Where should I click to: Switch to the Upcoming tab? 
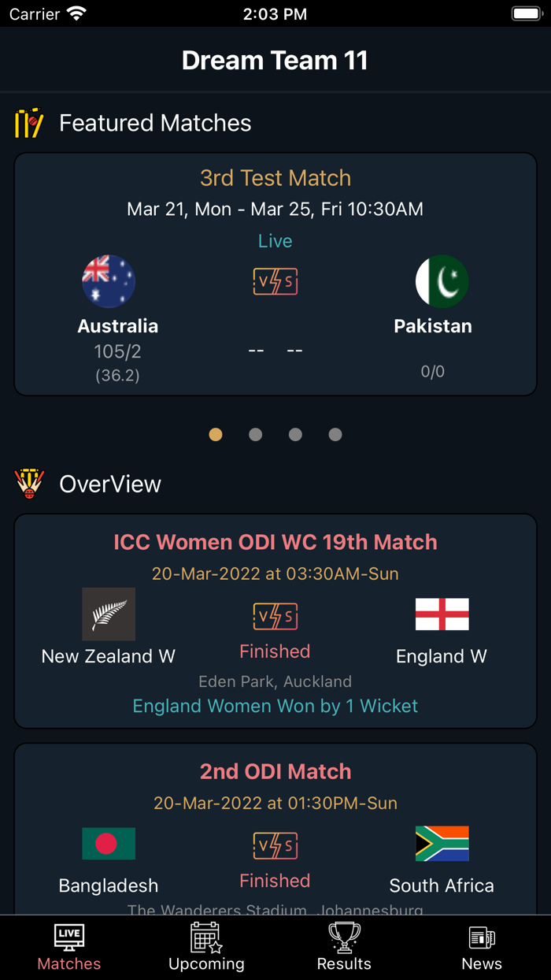pyautogui.click(x=206, y=948)
